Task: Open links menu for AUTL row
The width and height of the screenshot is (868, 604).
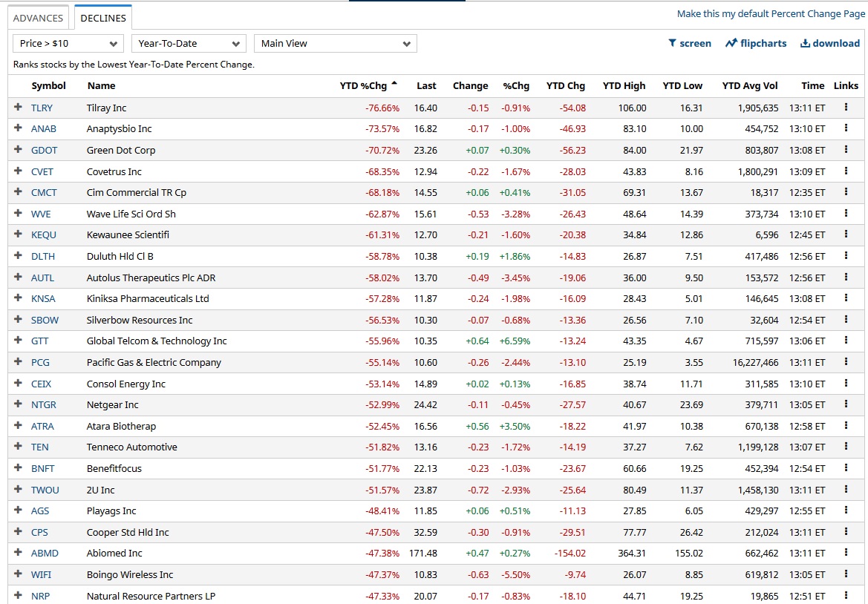Action: tap(846, 277)
